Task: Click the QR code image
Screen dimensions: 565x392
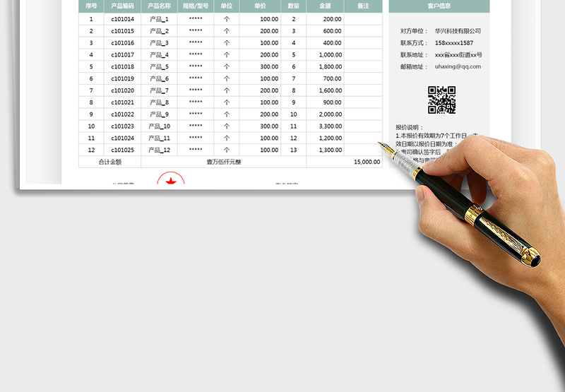Action: coord(441,100)
